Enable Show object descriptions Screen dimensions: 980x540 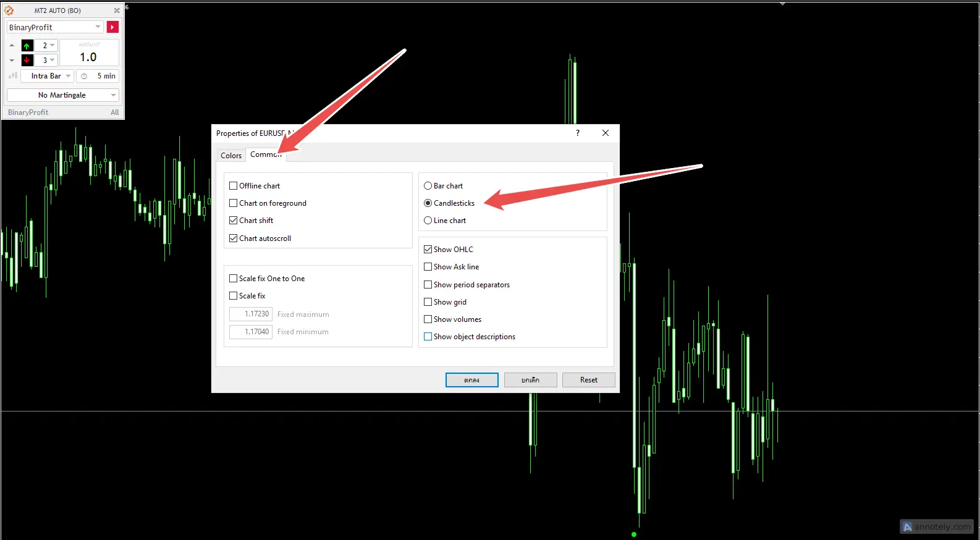428,337
